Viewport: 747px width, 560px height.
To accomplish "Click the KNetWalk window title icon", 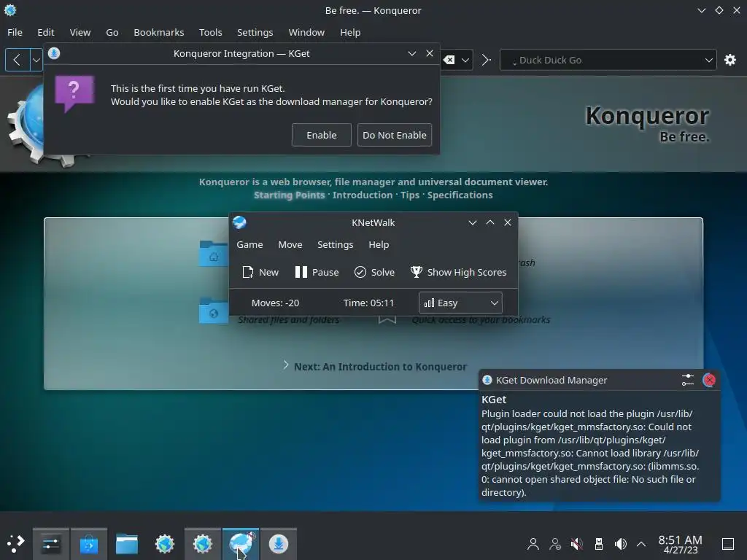I will pyautogui.click(x=239, y=222).
